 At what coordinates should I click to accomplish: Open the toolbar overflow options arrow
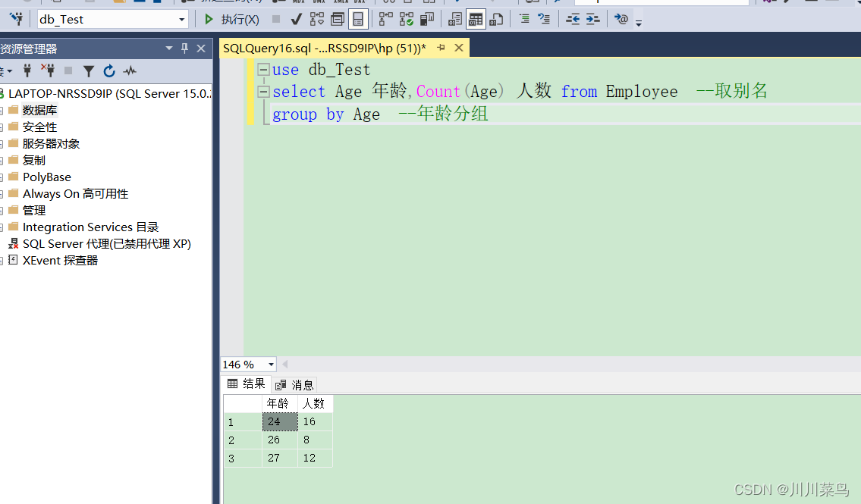639,23
